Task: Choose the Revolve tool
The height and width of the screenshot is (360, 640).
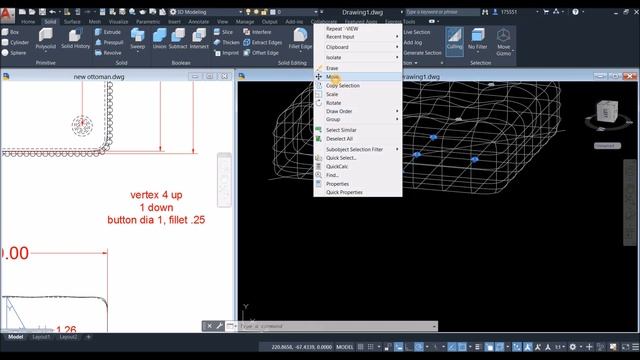Action: (x=108, y=53)
